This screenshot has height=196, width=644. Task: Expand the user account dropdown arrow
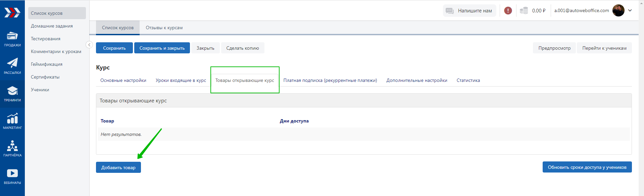(x=630, y=10)
